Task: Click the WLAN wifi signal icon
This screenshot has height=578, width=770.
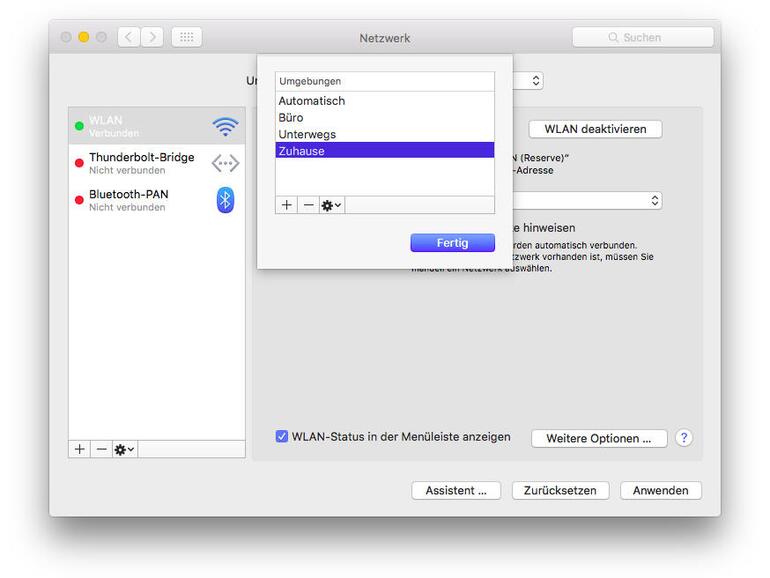Action: [225, 127]
